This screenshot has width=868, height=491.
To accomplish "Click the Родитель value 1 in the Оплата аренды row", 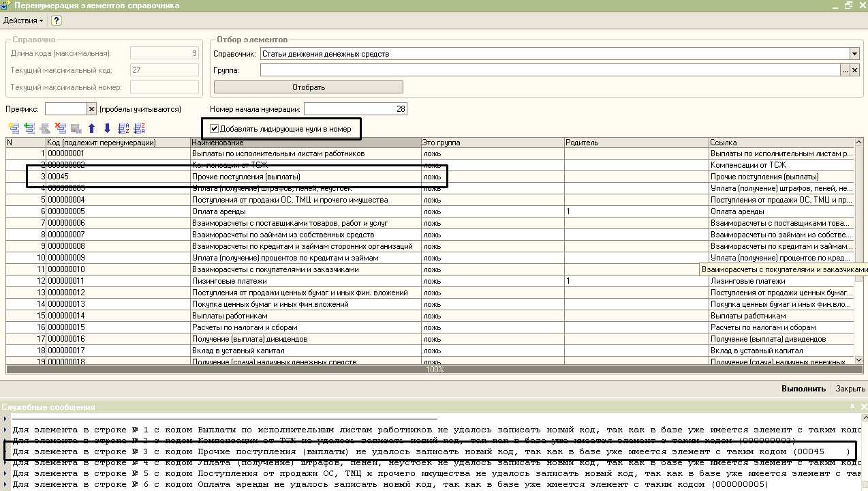I will pos(636,211).
